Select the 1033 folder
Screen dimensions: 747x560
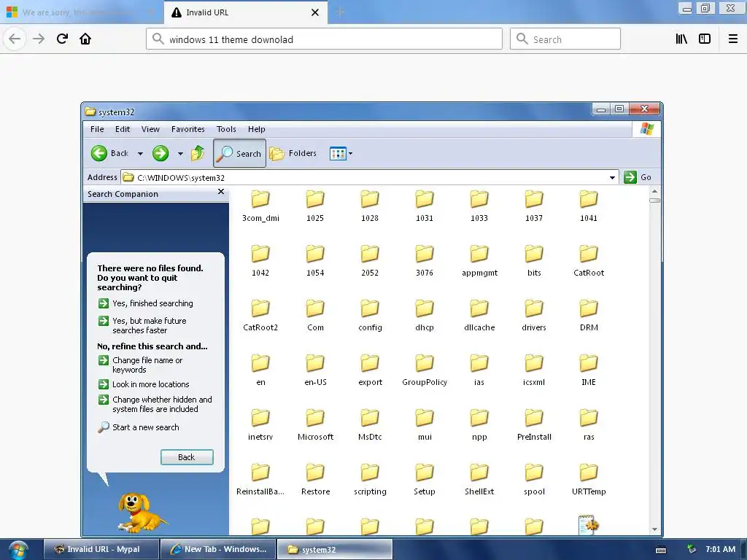click(x=479, y=206)
